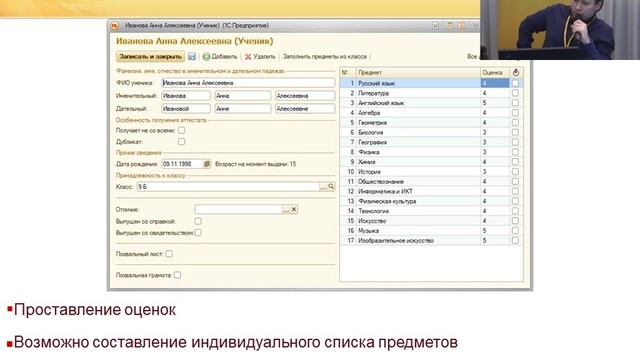Viewport: 640px width, 360px height.
Task: Click the speaker video thumbnail
Action: [560, 30]
